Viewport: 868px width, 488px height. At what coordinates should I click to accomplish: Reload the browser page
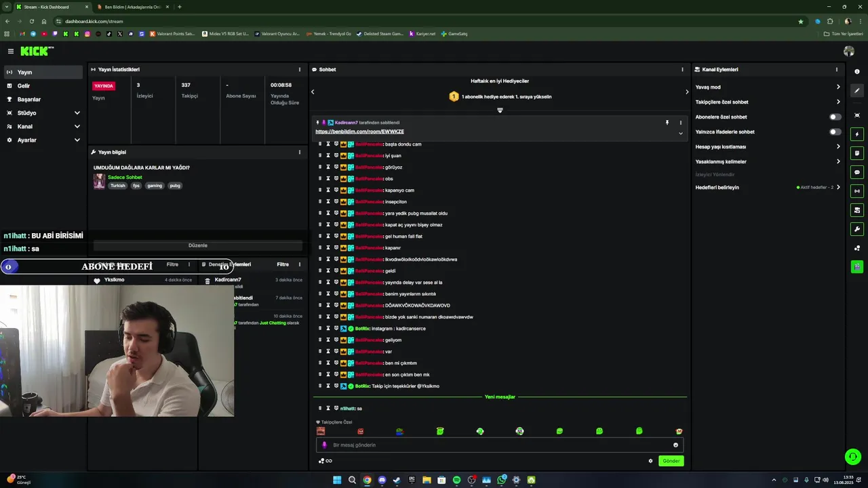tap(31, 21)
